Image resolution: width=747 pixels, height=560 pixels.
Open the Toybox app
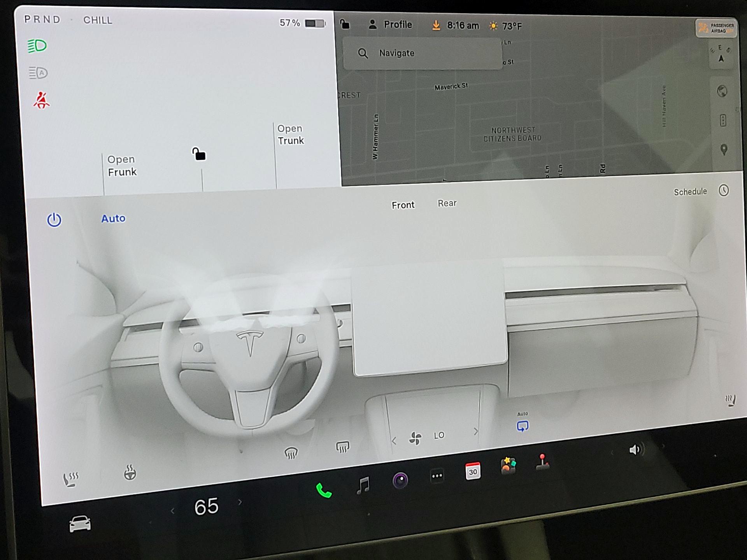click(x=509, y=466)
